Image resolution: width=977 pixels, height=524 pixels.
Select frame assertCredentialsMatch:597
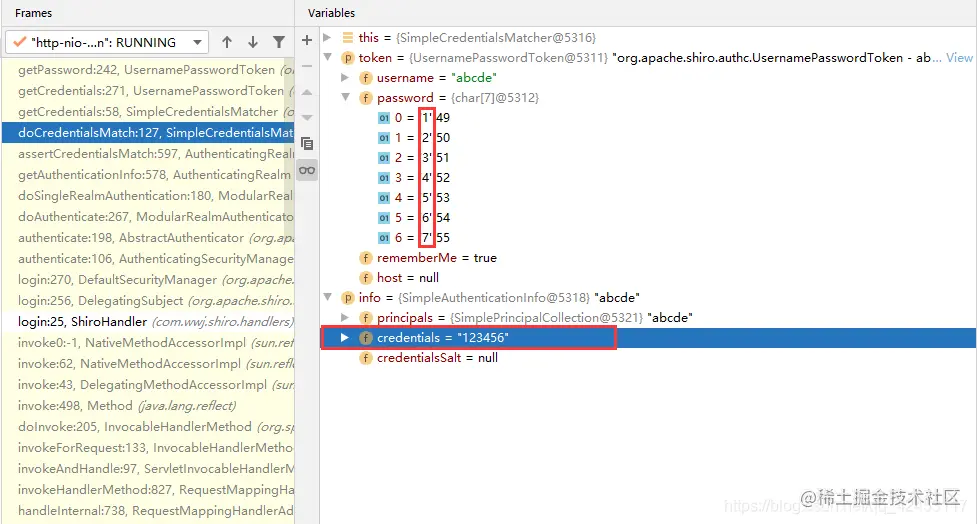[x=148, y=154]
